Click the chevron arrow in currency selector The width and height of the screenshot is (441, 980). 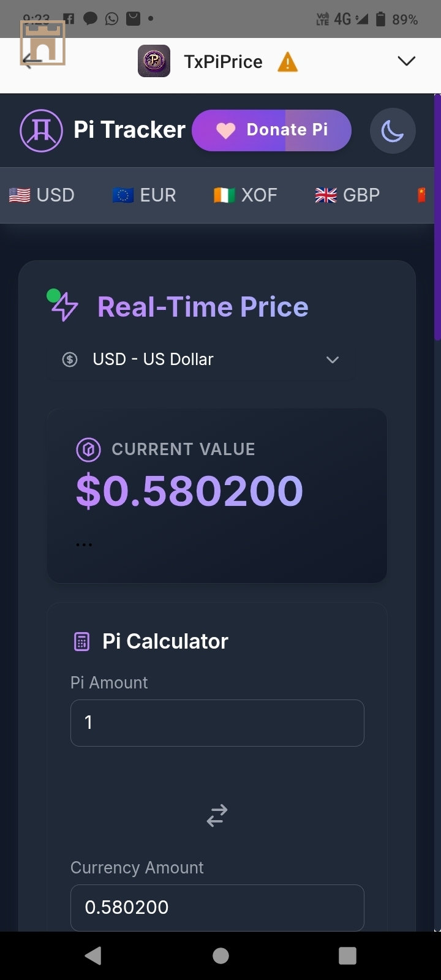(333, 360)
